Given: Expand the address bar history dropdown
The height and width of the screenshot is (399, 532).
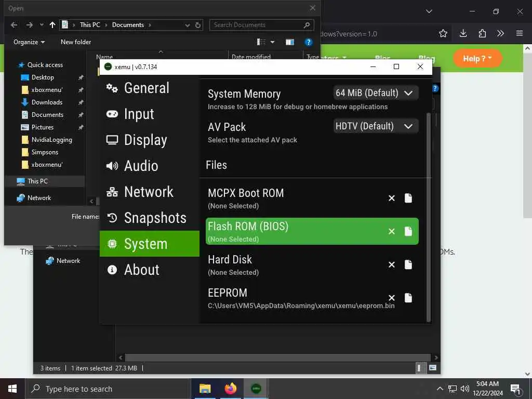Looking at the screenshot, I should point(187,25).
